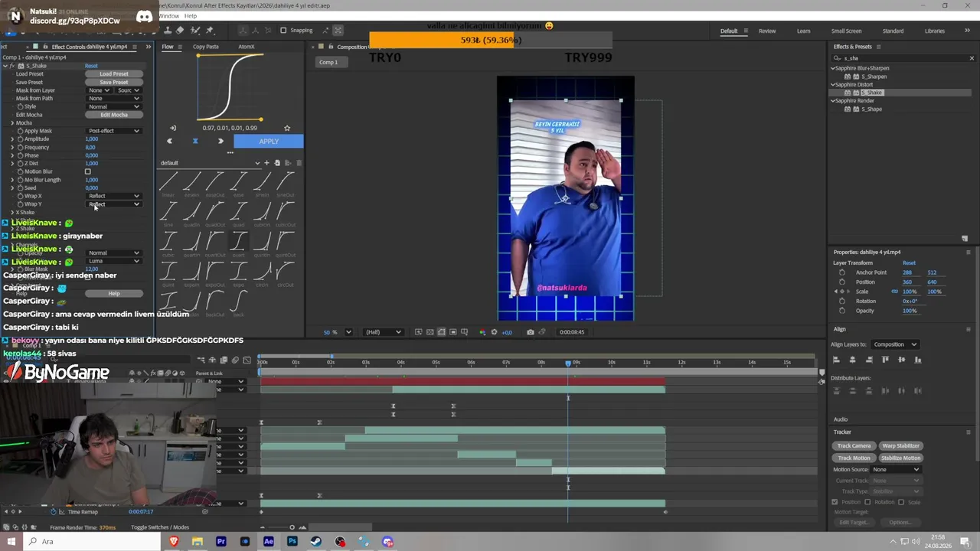Screen dimensions: 980x551
Task: Open the Wrap X Reflect dropdown
Action: (x=114, y=196)
